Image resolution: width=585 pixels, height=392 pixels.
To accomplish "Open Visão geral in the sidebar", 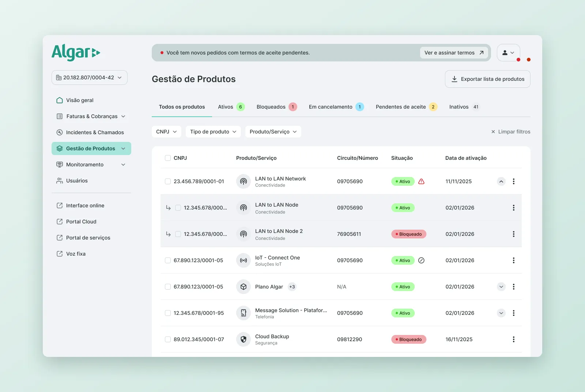I will pos(91,100).
